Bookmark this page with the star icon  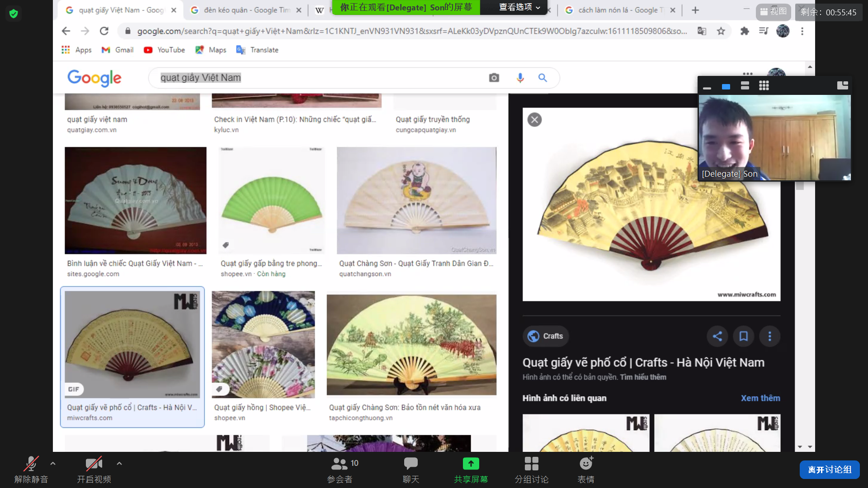[721, 31]
